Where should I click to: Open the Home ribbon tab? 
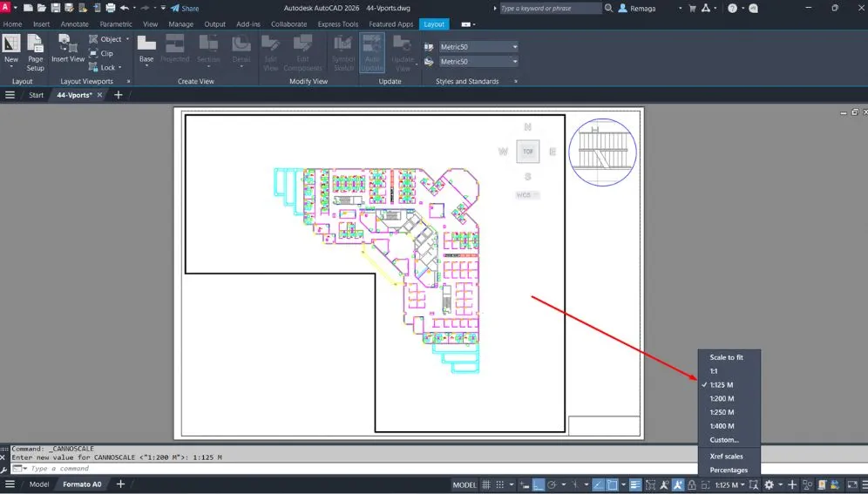click(12, 24)
